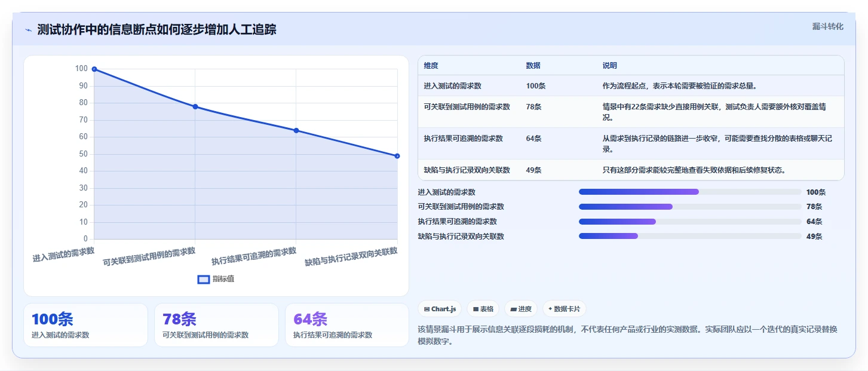Click progress bar for 缺陷与执行记录双向关联数
The height and width of the screenshot is (371, 868).
pyautogui.click(x=690, y=236)
